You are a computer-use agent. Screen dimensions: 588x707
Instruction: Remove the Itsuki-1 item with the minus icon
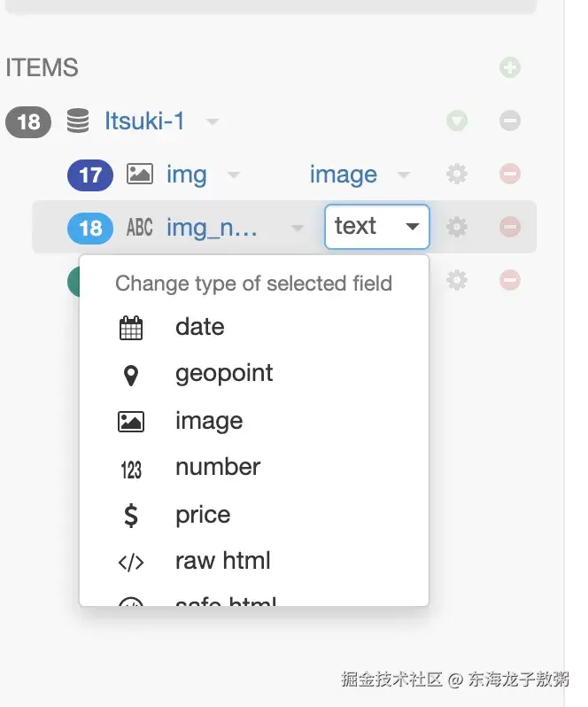pos(509,120)
